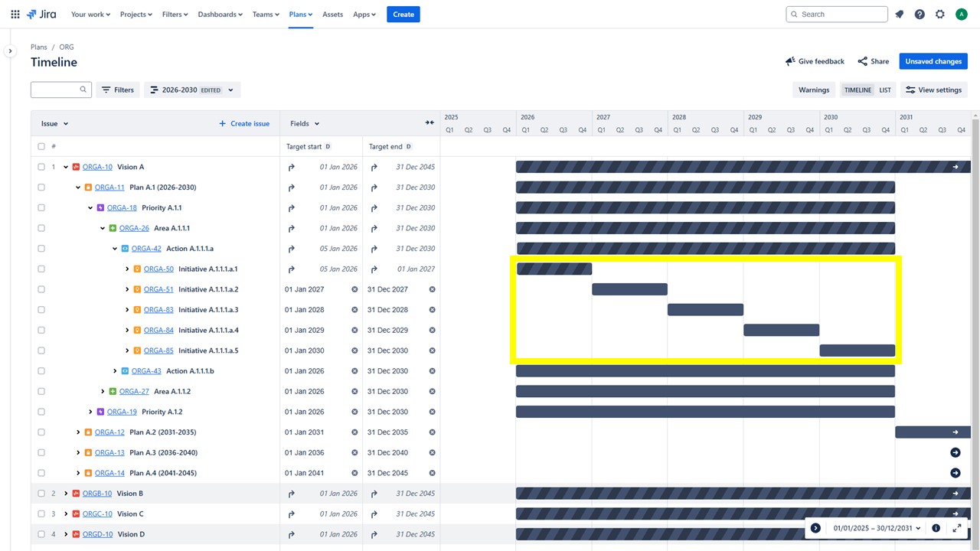Open the app switcher grid icon
The image size is (980, 551).
point(15,15)
